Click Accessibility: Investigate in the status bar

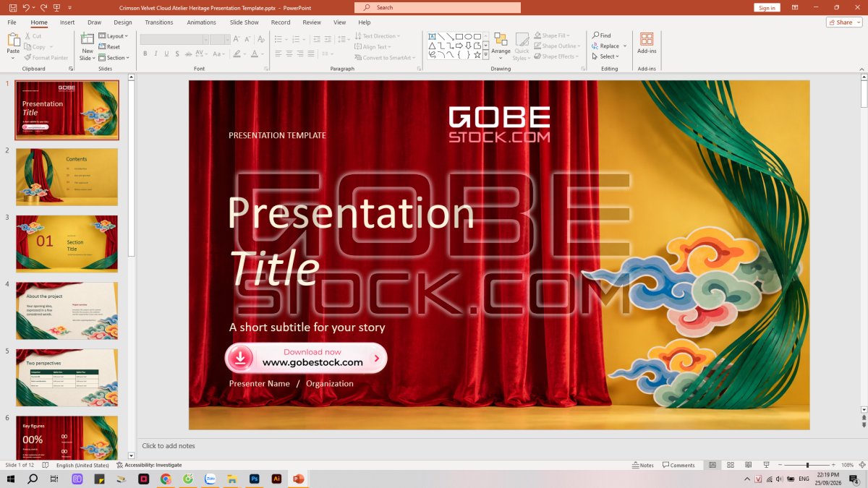point(149,465)
